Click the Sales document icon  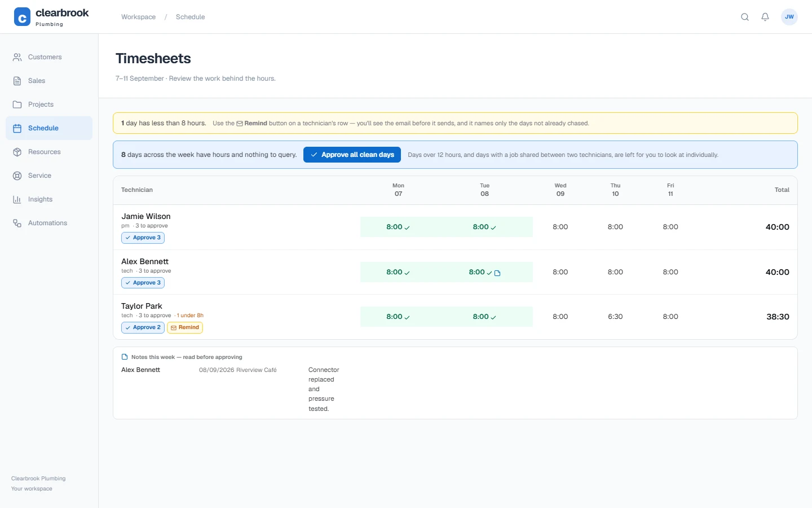click(x=17, y=81)
